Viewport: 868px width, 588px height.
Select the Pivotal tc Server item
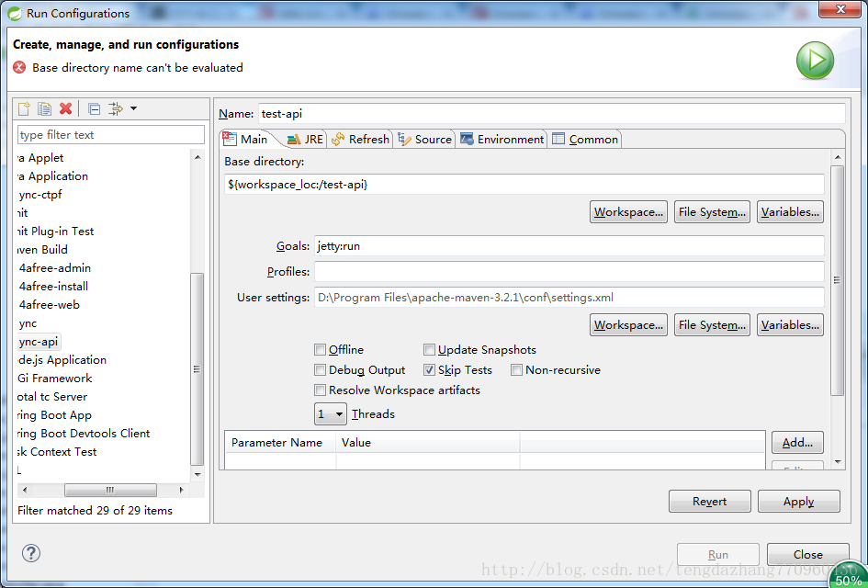[x=52, y=397]
